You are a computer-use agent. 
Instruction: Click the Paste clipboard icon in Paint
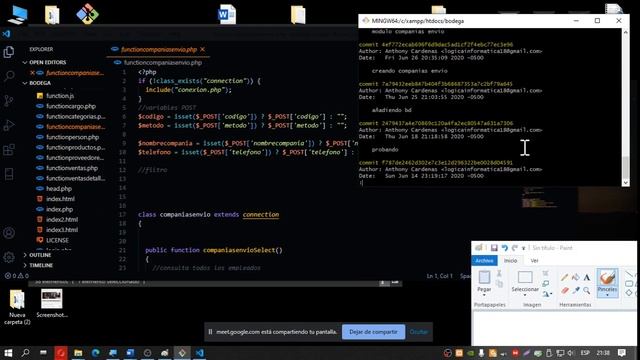484,277
